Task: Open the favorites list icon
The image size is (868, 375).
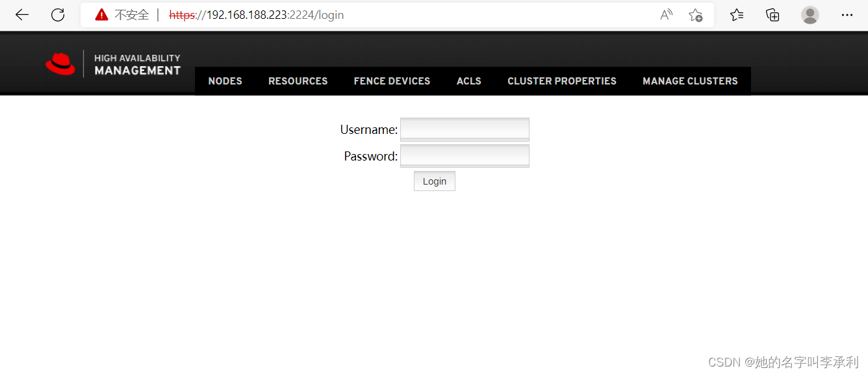Action: pos(736,15)
